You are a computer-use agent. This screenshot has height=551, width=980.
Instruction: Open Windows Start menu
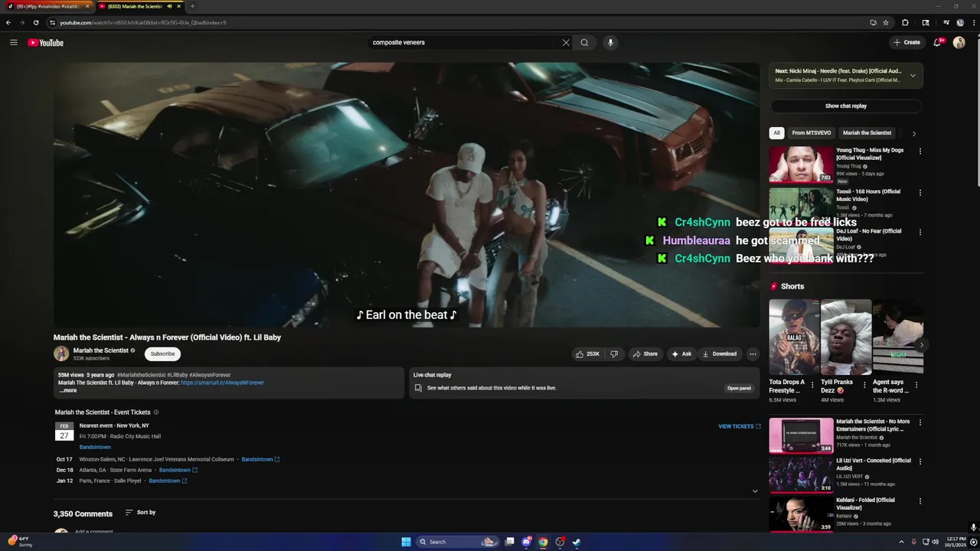pyautogui.click(x=406, y=542)
